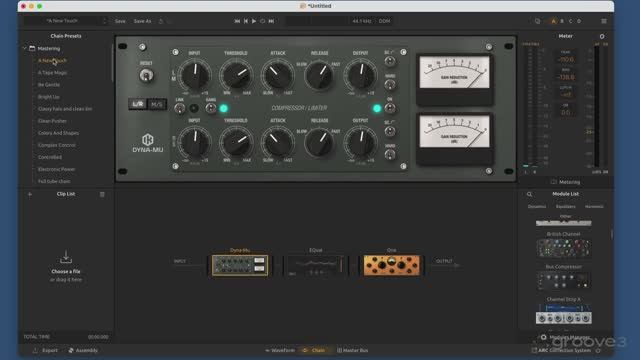Select snapshot D
Viewport: 640px width, 360px height.
tap(579, 21)
